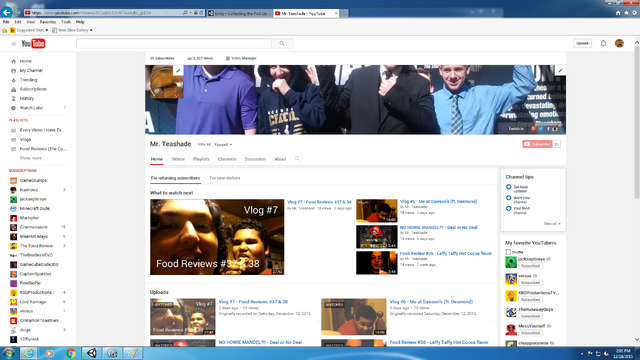The image size is (640, 360).
Task: Open the View as Yourself dropdown
Action: pos(223,144)
